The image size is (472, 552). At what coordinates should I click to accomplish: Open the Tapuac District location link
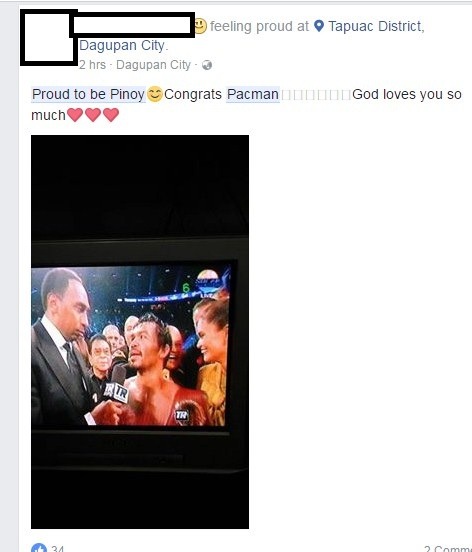click(376, 26)
